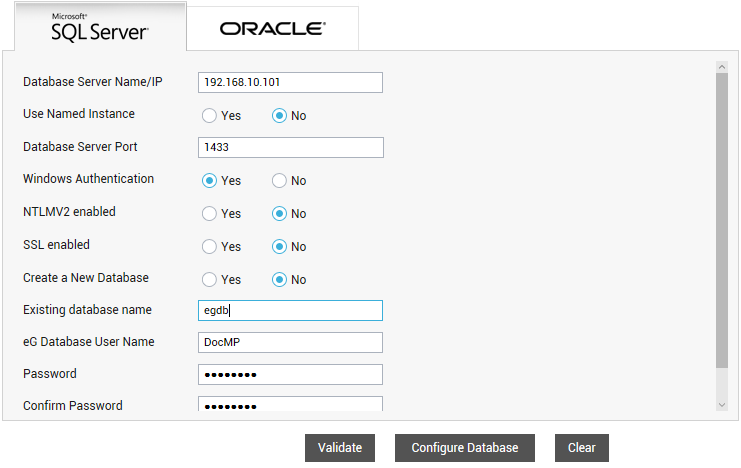The image size is (741, 468).
Task: Select Yes for Windows Authentication
Action: [x=209, y=181]
